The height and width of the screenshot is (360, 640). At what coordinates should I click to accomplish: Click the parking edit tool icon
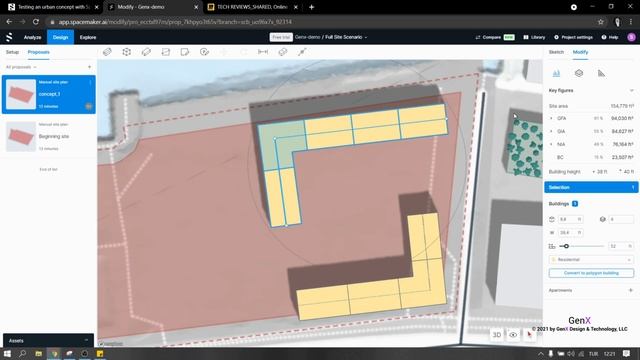[x=204, y=52]
